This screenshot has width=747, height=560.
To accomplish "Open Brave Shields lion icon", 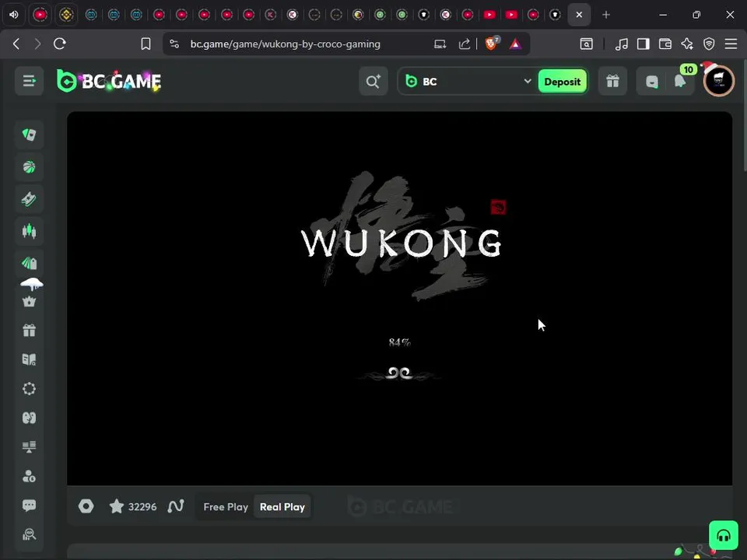I will pyautogui.click(x=491, y=44).
